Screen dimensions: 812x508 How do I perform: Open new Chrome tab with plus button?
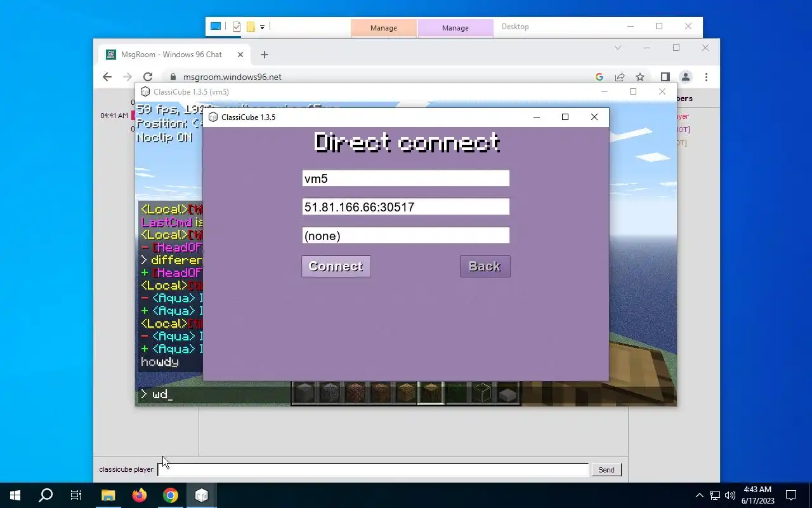click(265, 55)
